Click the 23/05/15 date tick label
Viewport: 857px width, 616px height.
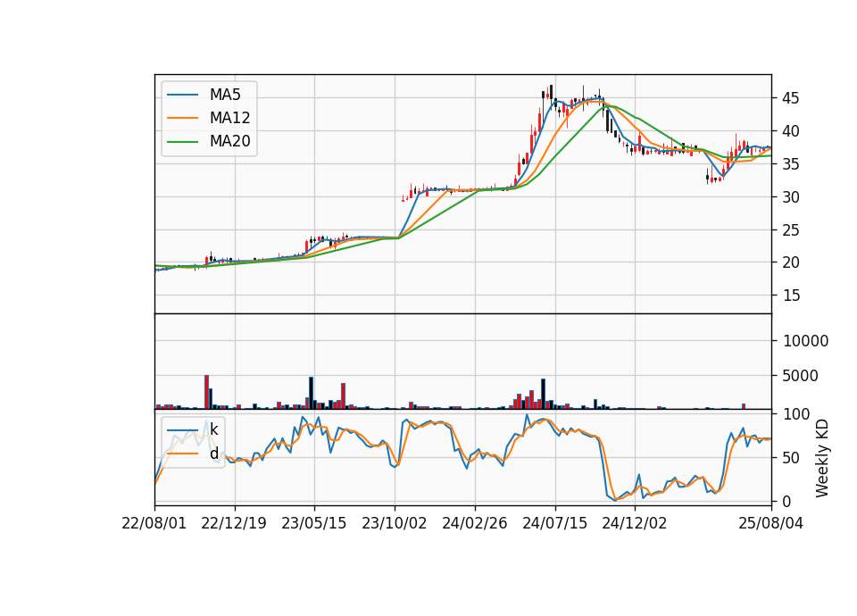point(313,523)
